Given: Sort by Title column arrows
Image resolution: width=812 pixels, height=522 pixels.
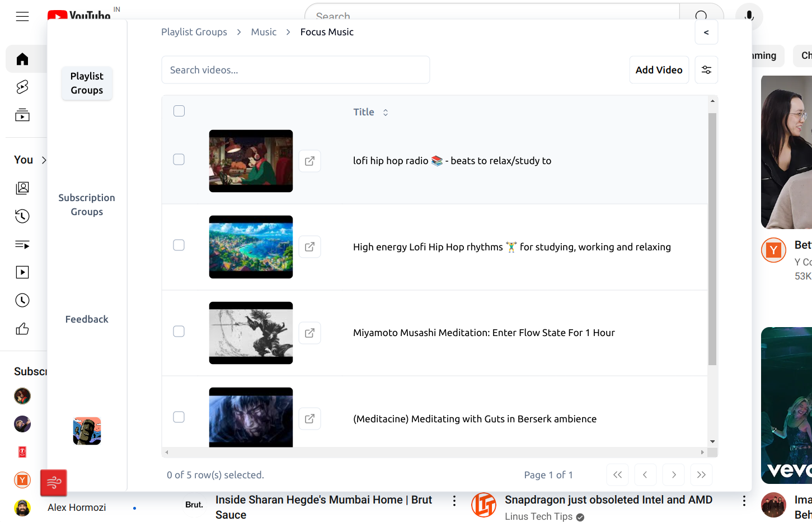Looking at the screenshot, I should [x=386, y=113].
